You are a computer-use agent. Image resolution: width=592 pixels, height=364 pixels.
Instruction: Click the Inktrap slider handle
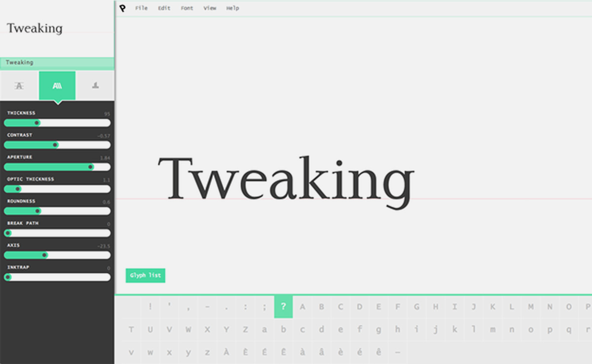coord(8,277)
